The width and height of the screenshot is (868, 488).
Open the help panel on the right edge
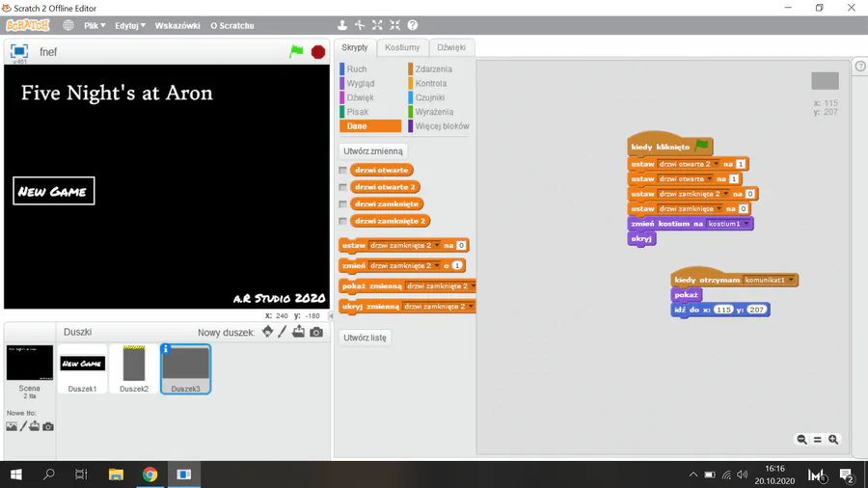click(860, 67)
